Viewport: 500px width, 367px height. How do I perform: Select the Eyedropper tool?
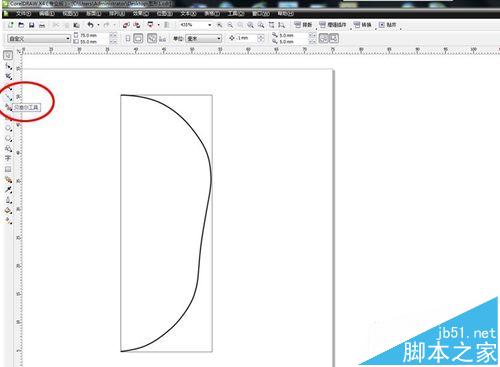(x=8, y=190)
